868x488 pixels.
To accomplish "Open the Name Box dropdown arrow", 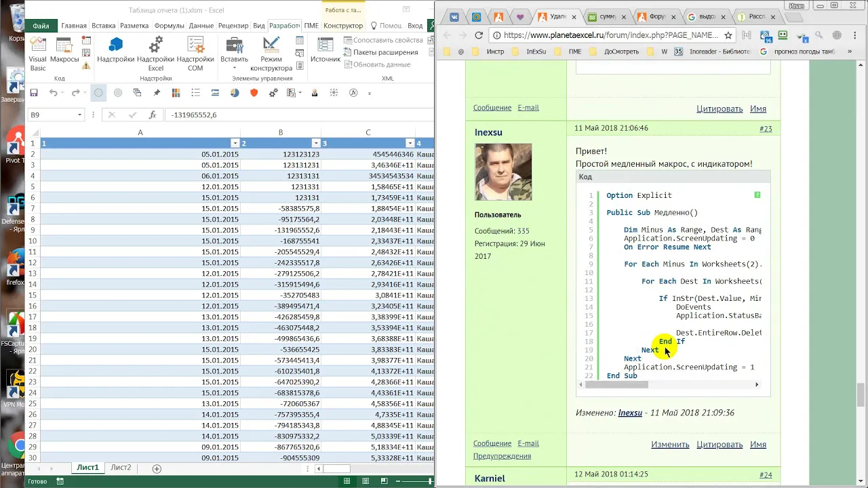I will click(x=79, y=115).
